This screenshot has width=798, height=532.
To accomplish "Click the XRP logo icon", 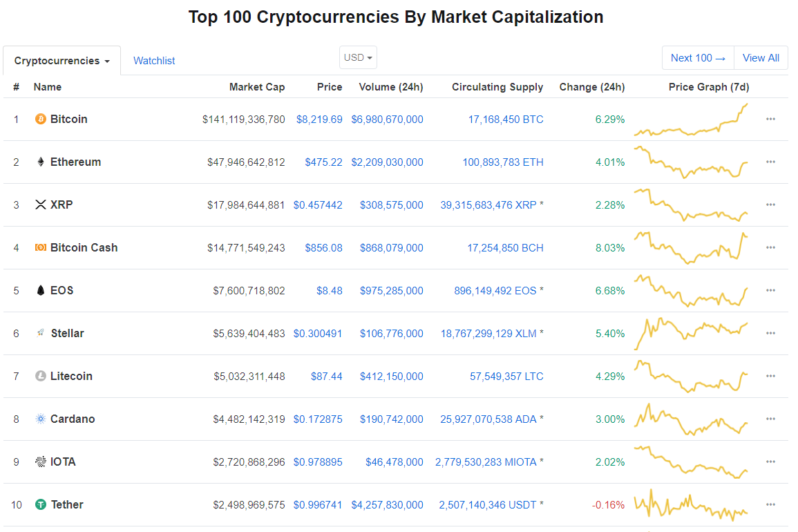I will coord(40,205).
